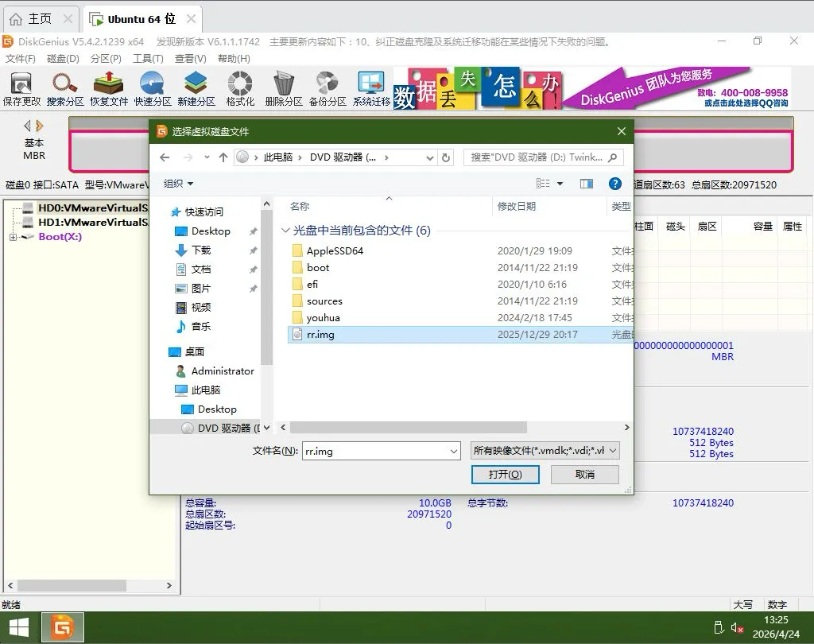Expand the DVD 驱动器 breadcrumb chevron

point(386,157)
